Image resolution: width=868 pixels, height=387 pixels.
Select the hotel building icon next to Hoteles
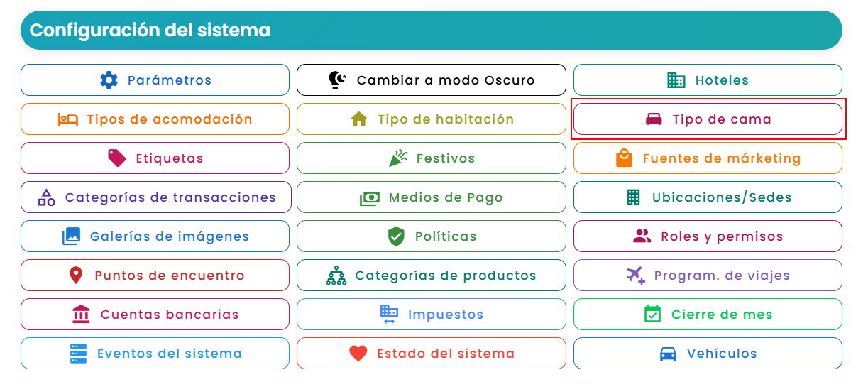coord(676,80)
